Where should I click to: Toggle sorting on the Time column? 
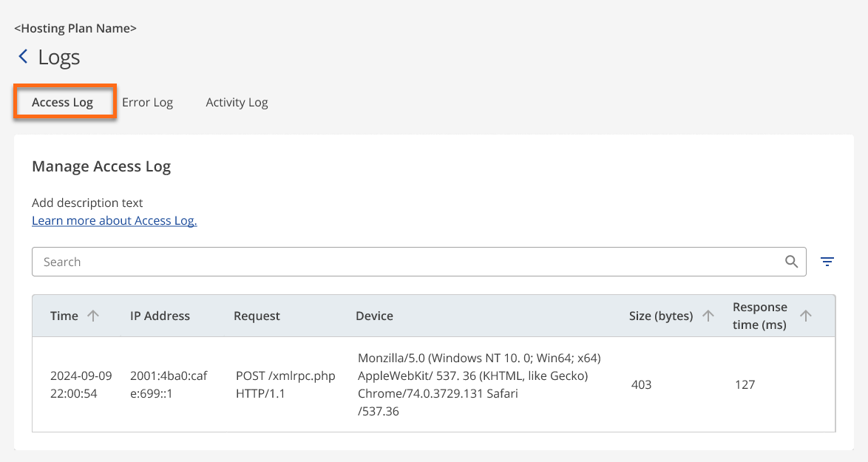tap(95, 315)
